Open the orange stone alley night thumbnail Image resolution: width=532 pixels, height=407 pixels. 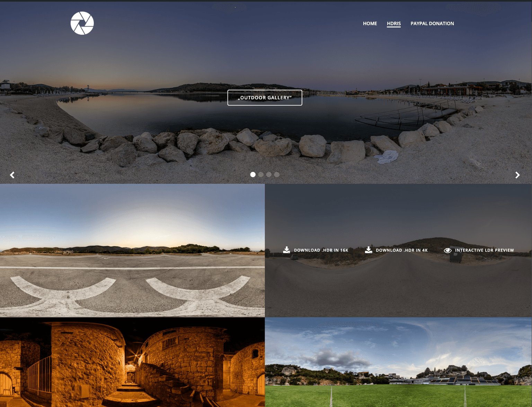tap(132, 362)
